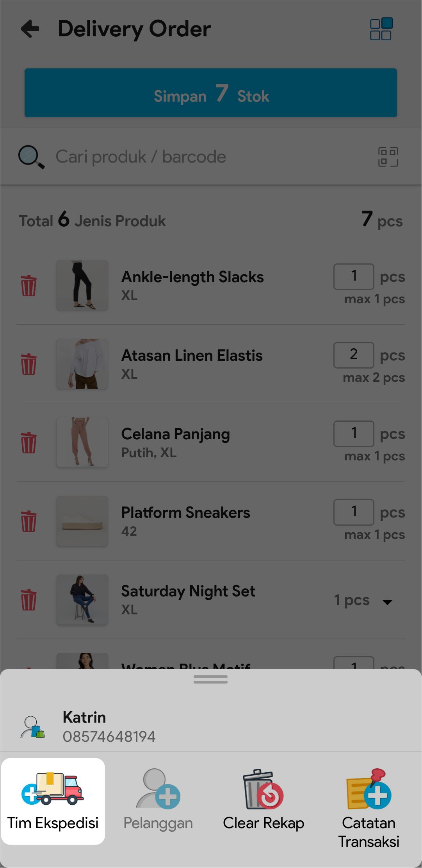This screenshot has width=422, height=868.
Task: Select Tim Ekspedisi option
Action: [53, 801]
